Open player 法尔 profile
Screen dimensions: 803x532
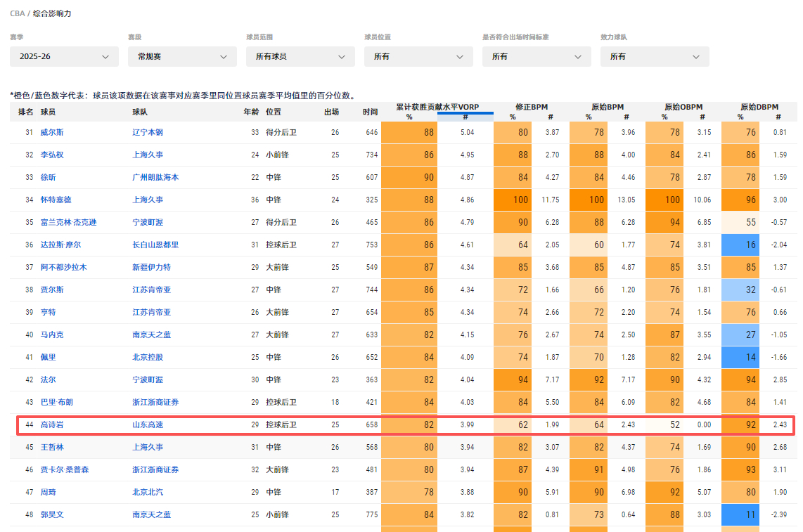coord(48,380)
